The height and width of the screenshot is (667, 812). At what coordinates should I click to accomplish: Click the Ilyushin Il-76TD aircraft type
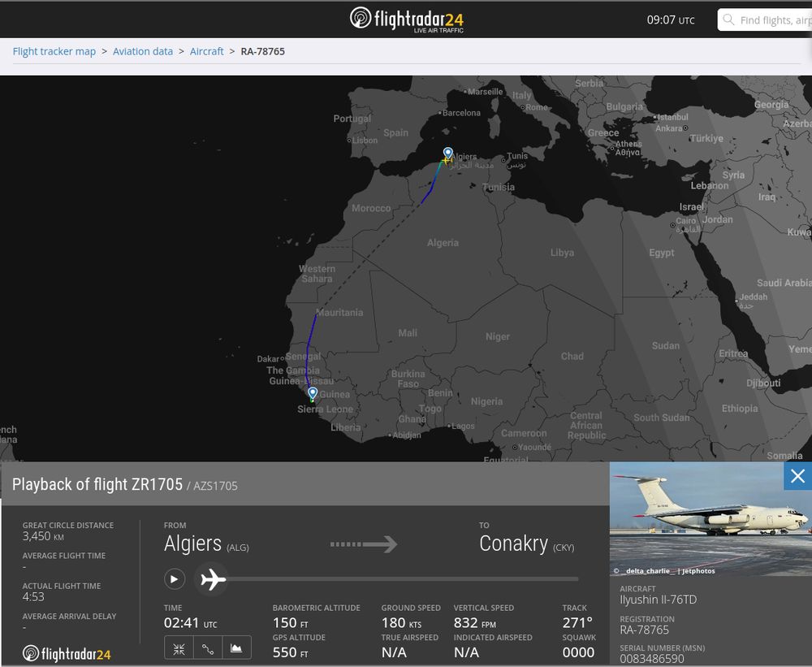(x=659, y=600)
